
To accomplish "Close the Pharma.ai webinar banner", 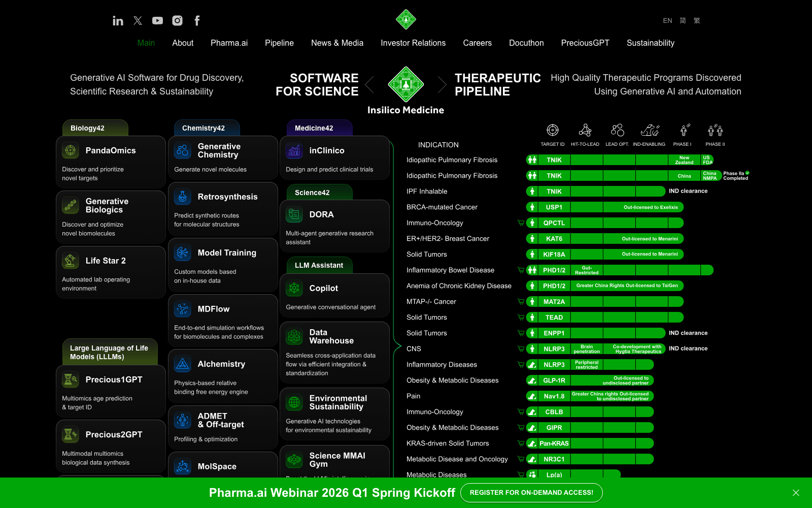I will pos(796,493).
